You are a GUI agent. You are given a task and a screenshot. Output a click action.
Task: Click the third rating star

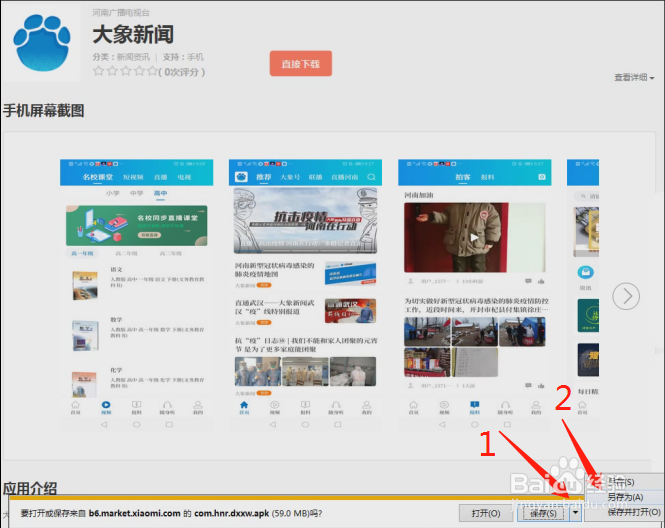(126, 71)
